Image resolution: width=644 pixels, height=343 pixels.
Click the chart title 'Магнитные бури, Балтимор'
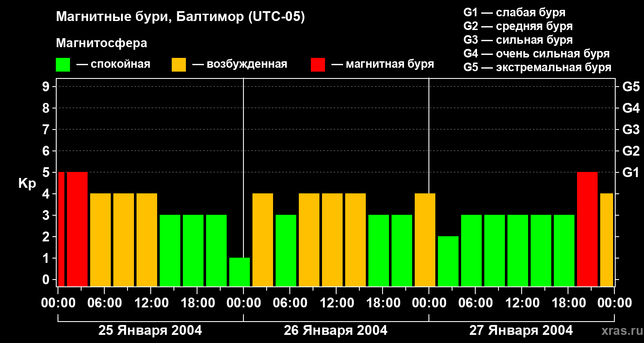180,17
